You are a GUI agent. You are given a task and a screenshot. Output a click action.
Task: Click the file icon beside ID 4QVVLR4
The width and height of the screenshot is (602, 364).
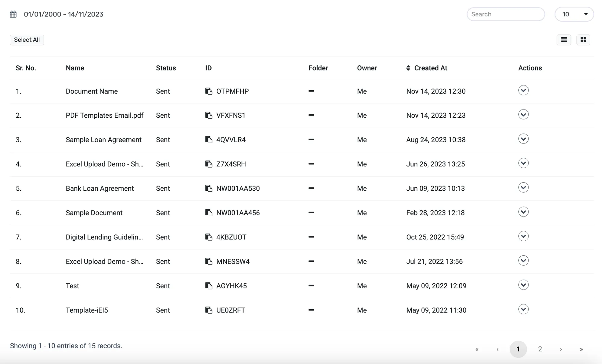click(209, 140)
